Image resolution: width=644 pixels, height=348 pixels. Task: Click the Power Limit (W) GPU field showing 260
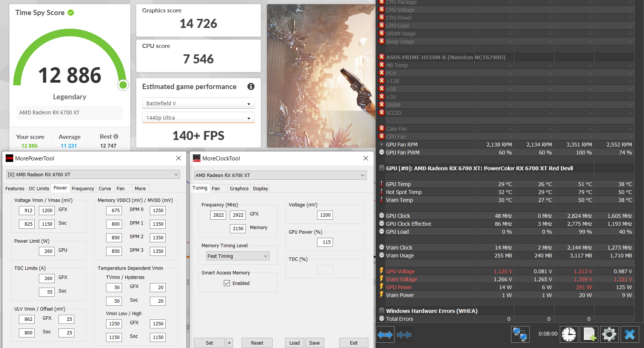(x=47, y=251)
